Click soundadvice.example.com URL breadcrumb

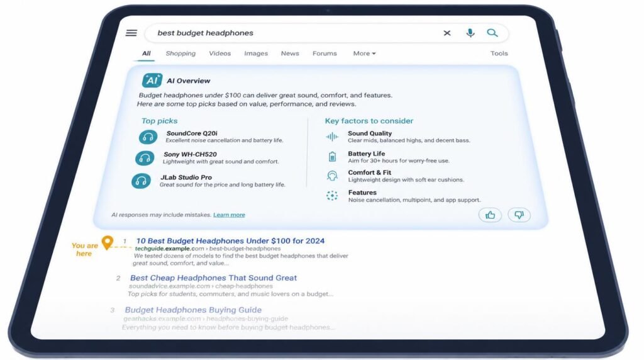pos(201,286)
